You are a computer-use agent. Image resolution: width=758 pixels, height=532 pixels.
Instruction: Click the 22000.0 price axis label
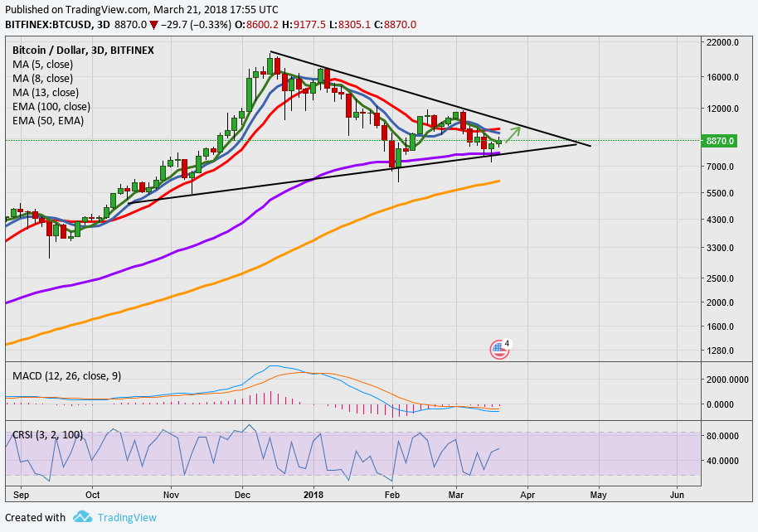[x=722, y=42]
